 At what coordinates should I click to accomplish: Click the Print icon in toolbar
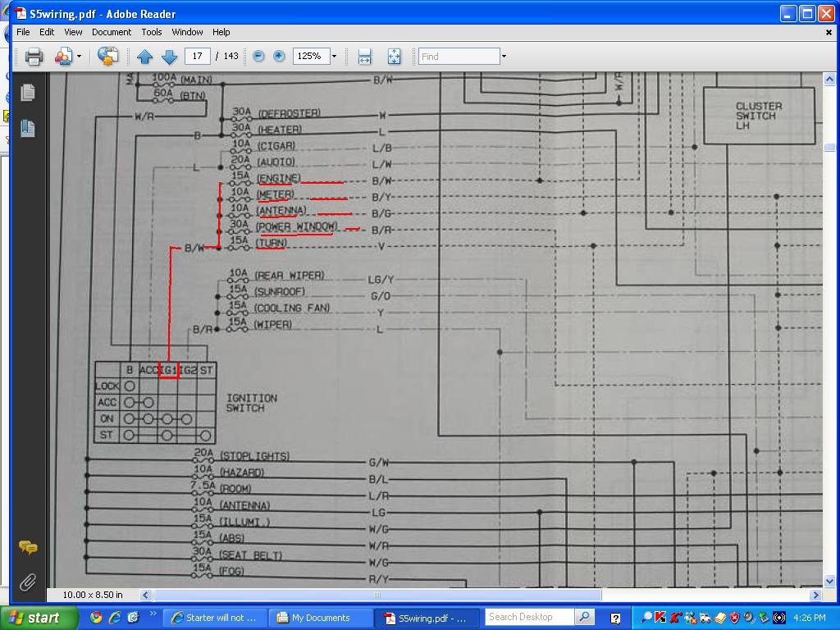pyautogui.click(x=34, y=57)
